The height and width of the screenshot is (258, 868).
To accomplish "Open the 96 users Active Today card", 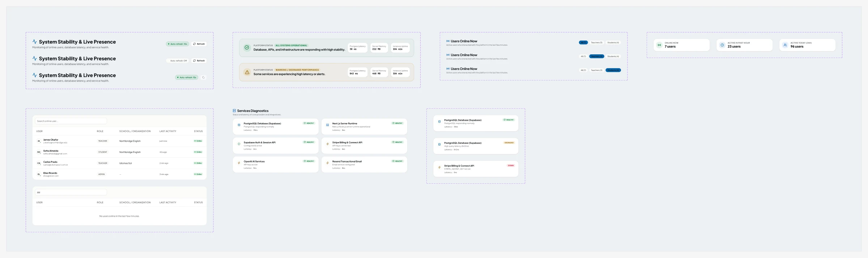I will [807, 45].
